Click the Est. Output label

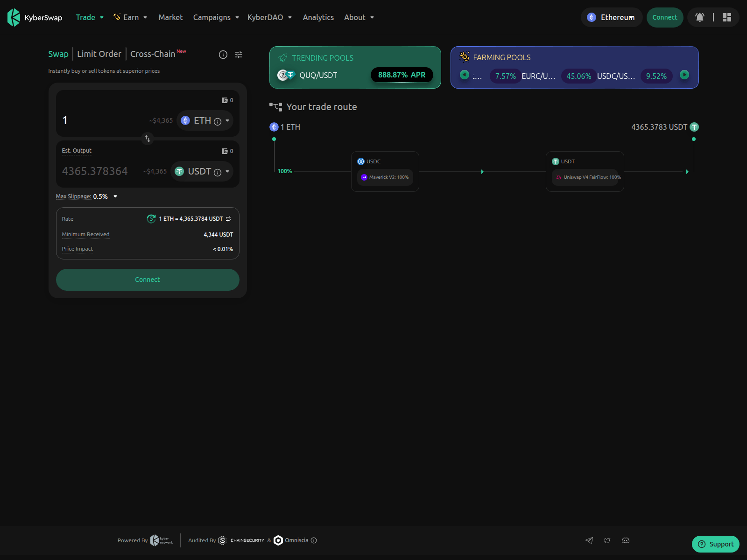click(77, 151)
